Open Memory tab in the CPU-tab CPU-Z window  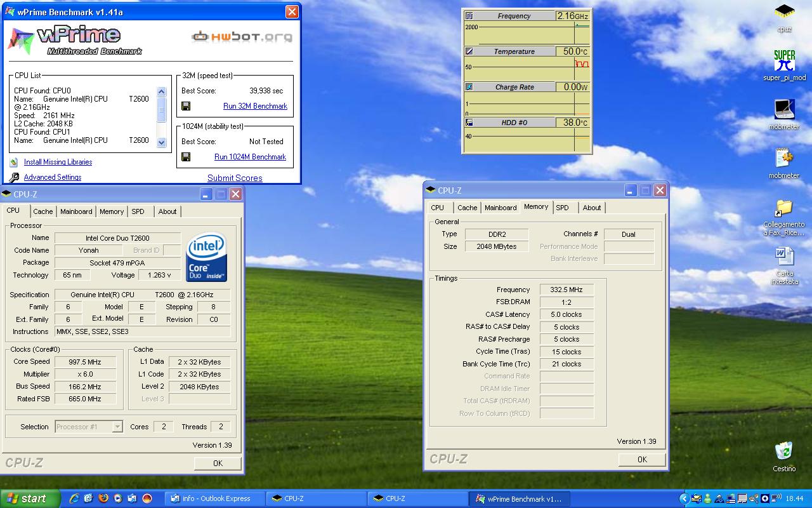click(x=112, y=211)
